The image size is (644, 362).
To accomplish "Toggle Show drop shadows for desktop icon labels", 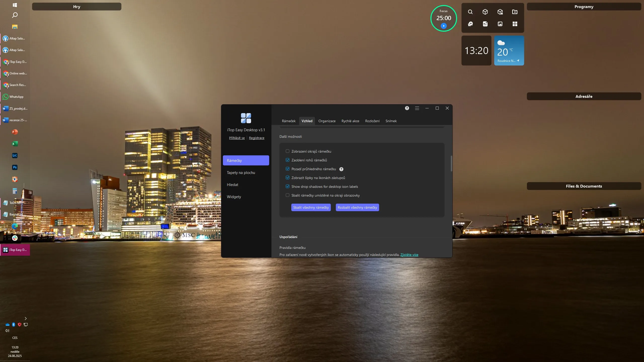I will tap(288, 186).
